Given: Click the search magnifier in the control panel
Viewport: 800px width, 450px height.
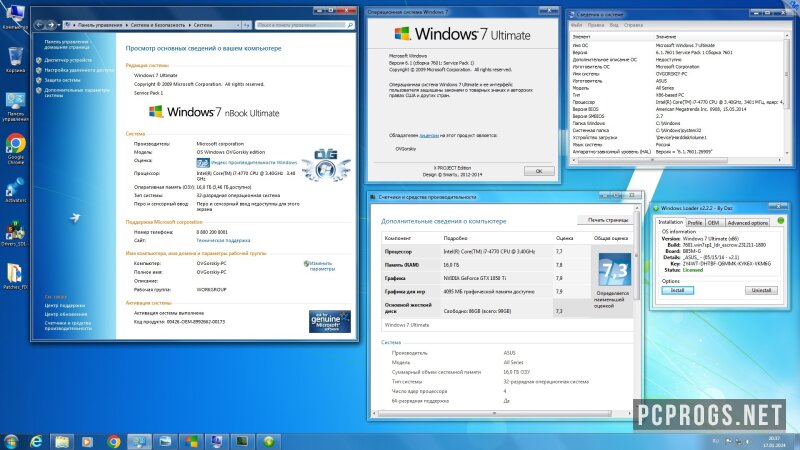Looking at the screenshot, I should [350, 25].
